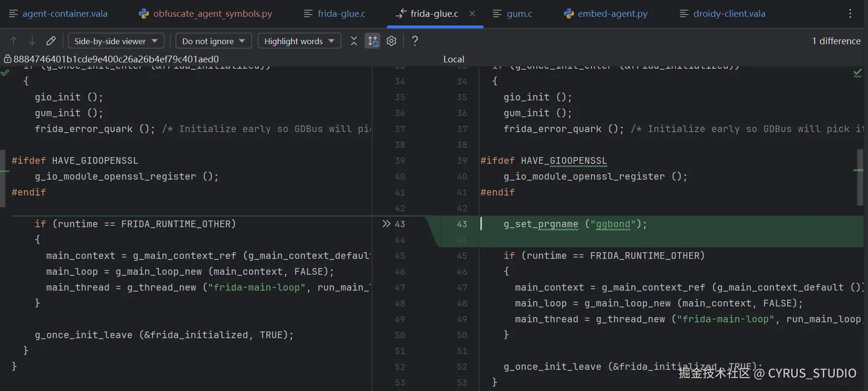Click right pane inspection status checkmark
This screenshot has height=391, width=868.
click(857, 73)
